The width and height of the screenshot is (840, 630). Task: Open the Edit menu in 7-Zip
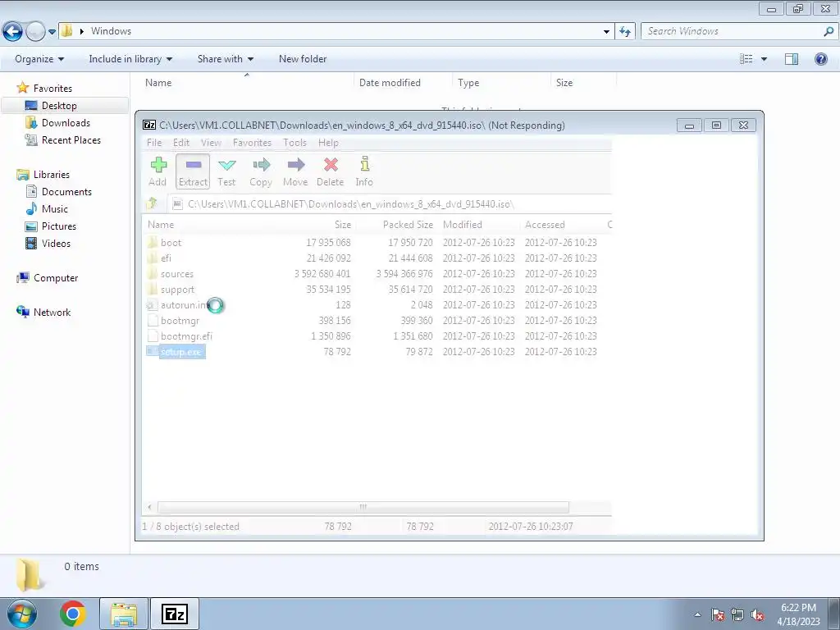point(181,143)
